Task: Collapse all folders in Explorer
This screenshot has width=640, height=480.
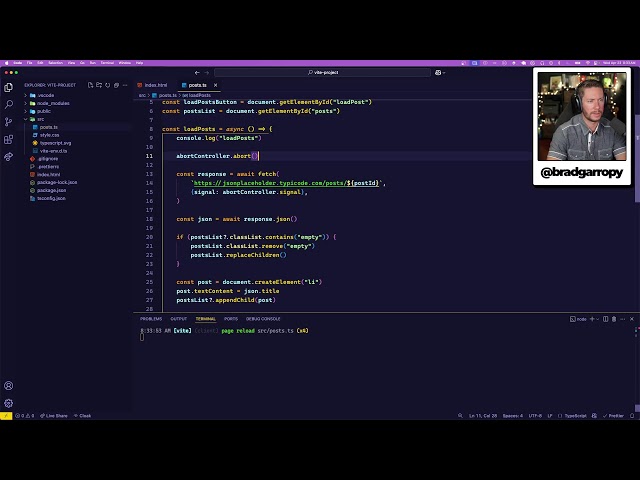Action: pyautogui.click(x=116, y=85)
